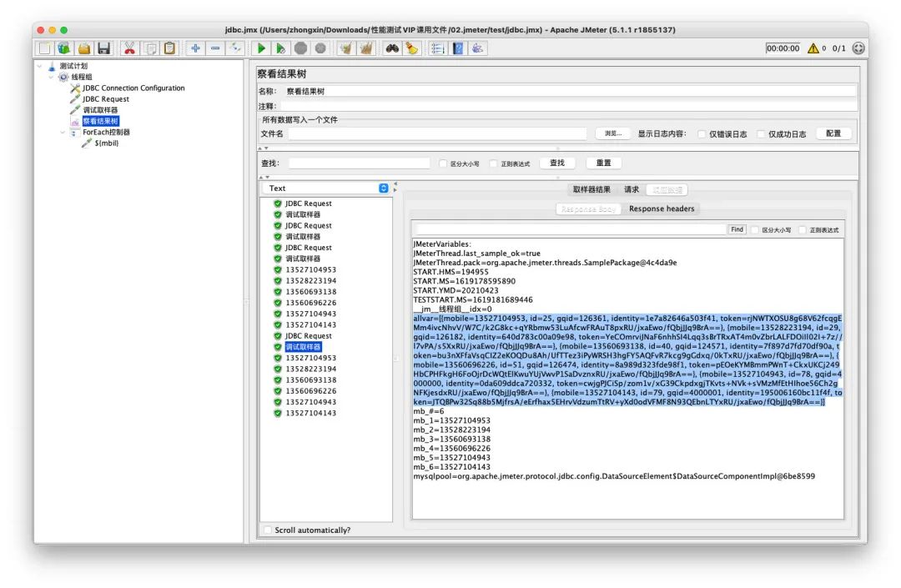This screenshot has width=901, height=588.
Task: Click the Toggle enable/disable icon
Action: point(235,48)
